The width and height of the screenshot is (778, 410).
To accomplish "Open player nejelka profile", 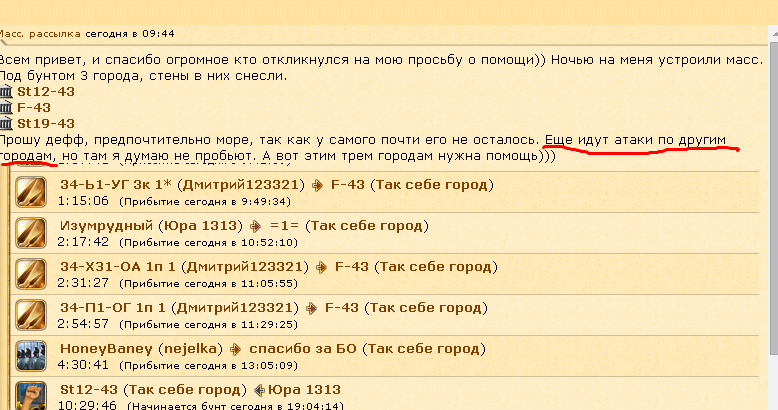I will click(x=191, y=349).
